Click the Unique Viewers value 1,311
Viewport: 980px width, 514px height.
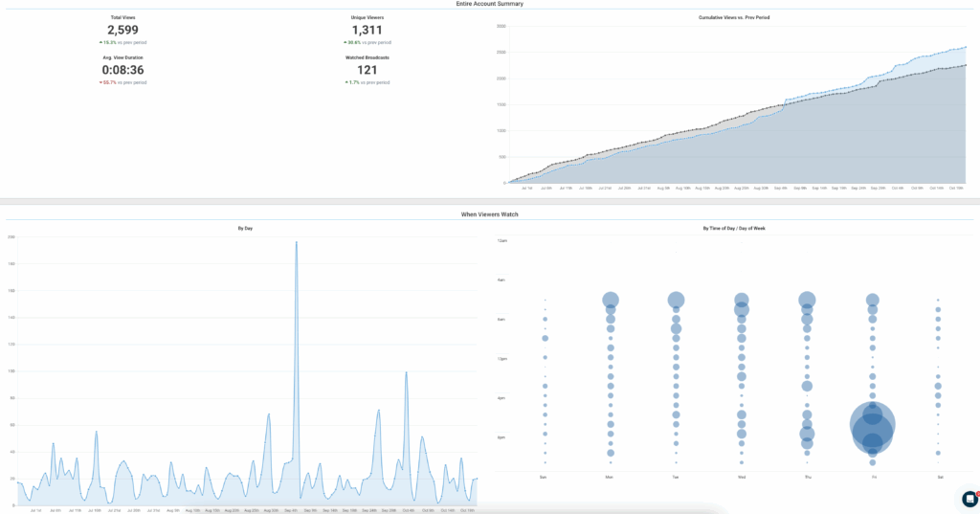[x=367, y=31]
